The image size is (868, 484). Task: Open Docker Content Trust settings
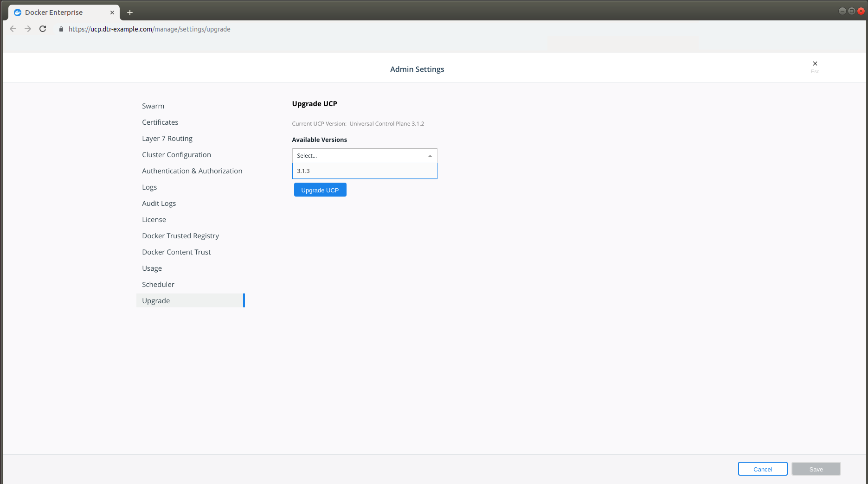coord(176,252)
